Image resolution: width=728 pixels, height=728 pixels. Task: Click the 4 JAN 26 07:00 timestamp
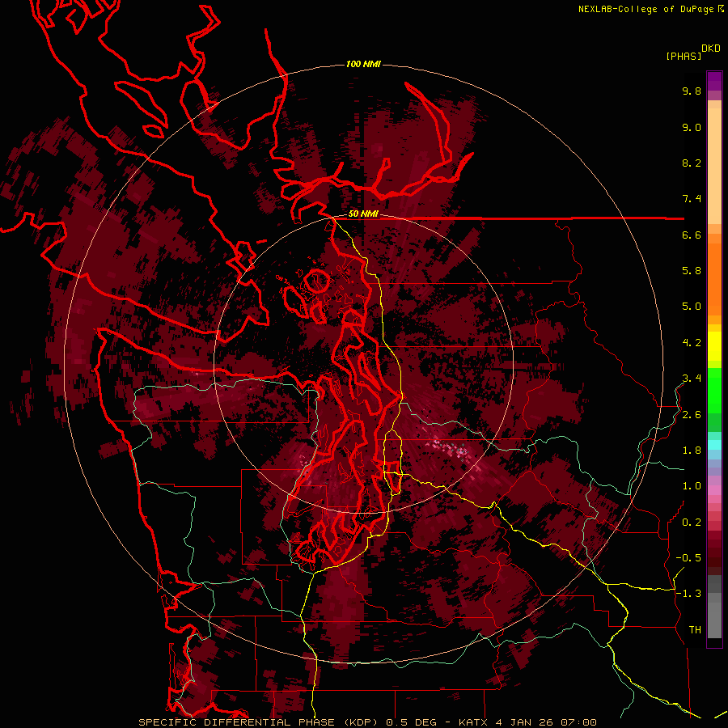pyautogui.click(x=547, y=722)
